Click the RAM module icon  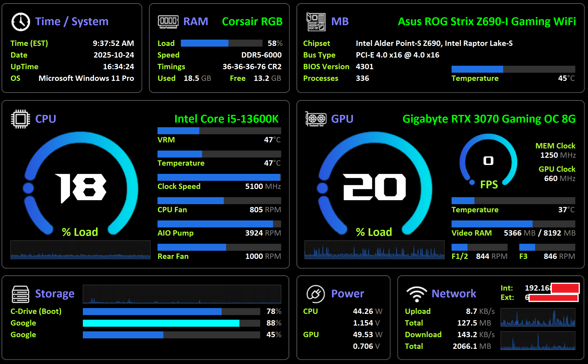pyautogui.click(x=168, y=22)
